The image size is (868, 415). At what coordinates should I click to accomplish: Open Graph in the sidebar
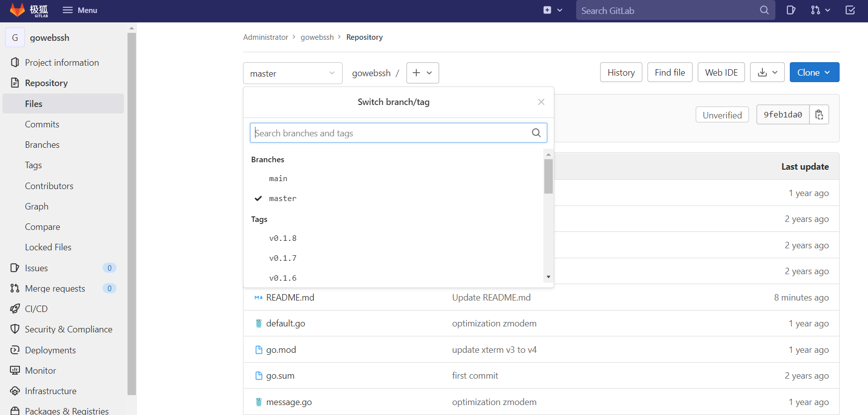(37, 206)
